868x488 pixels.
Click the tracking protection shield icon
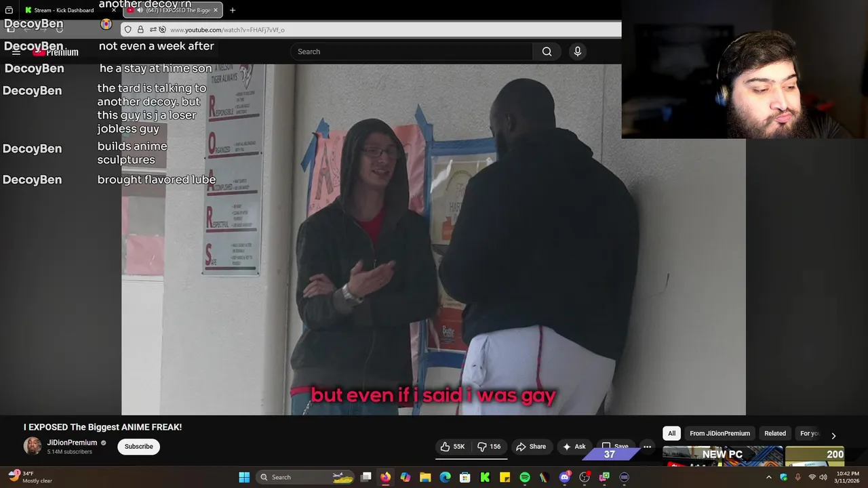128,30
